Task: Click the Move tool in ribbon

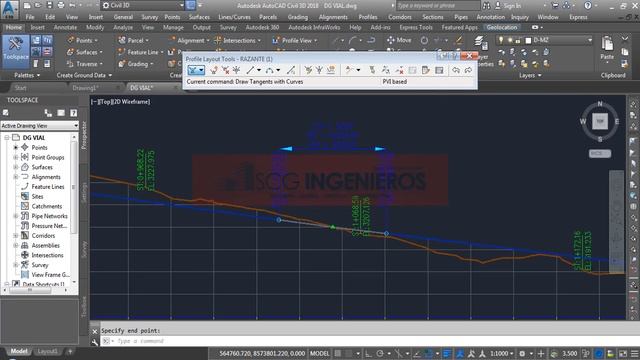Action: (x=399, y=40)
